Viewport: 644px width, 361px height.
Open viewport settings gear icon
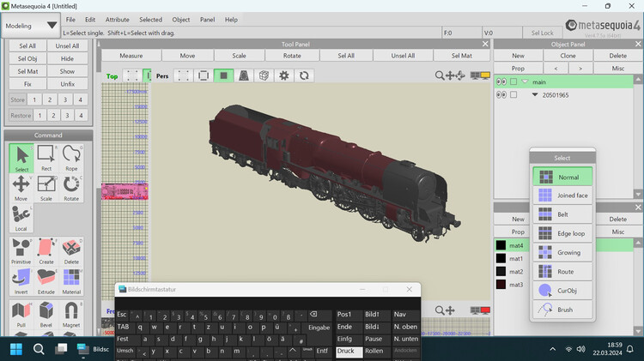click(284, 75)
